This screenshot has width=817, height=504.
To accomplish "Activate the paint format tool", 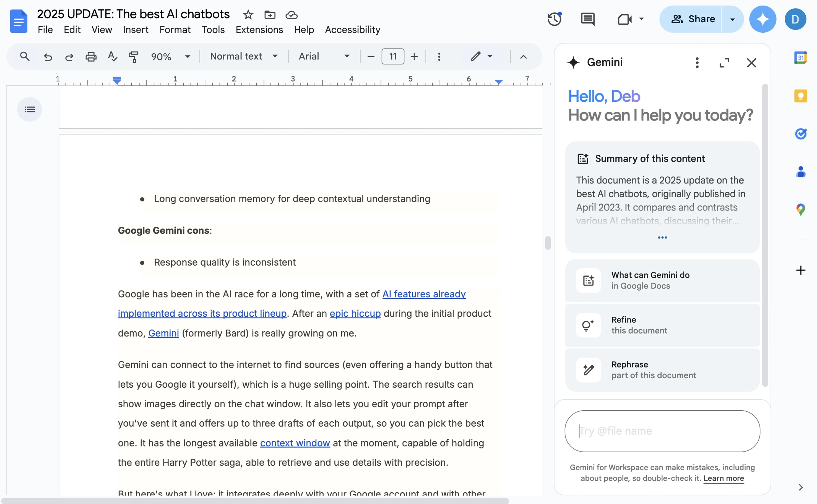I will pyautogui.click(x=133, y=57).
